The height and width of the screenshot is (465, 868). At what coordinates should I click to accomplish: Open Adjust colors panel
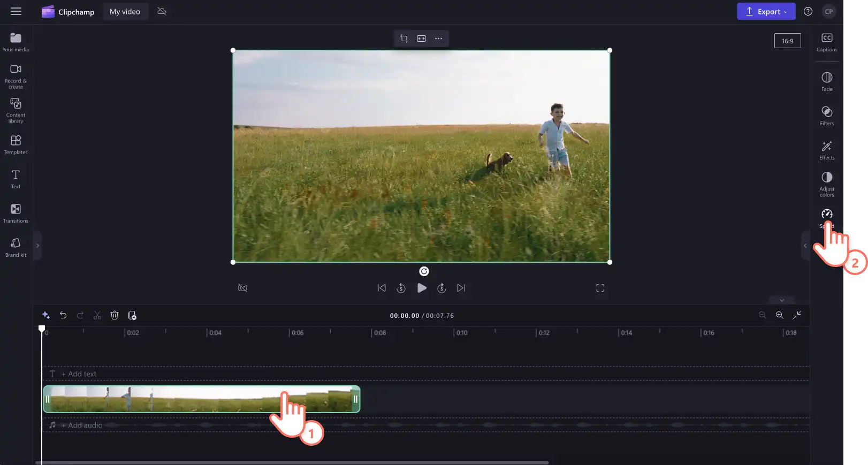pos(826,184)
